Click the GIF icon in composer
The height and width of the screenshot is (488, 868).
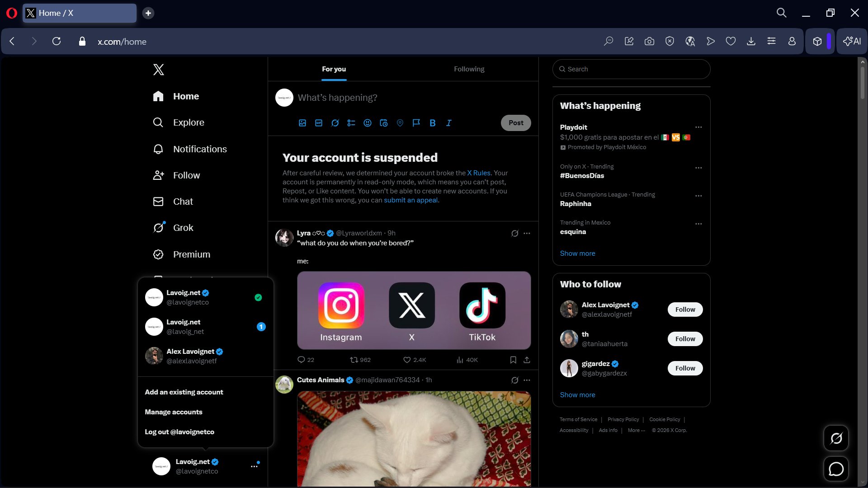click(319, 123)
